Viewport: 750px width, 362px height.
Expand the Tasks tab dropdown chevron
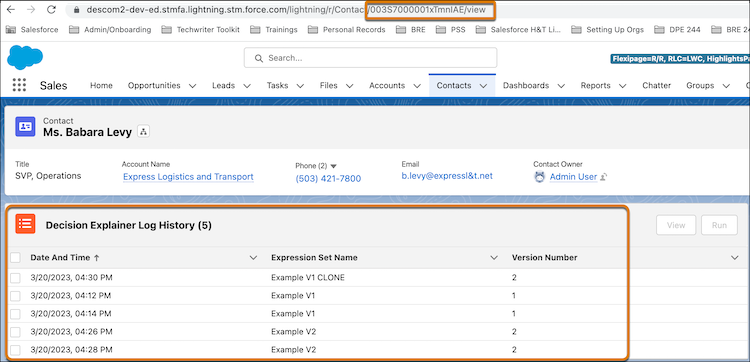point(300,86)
